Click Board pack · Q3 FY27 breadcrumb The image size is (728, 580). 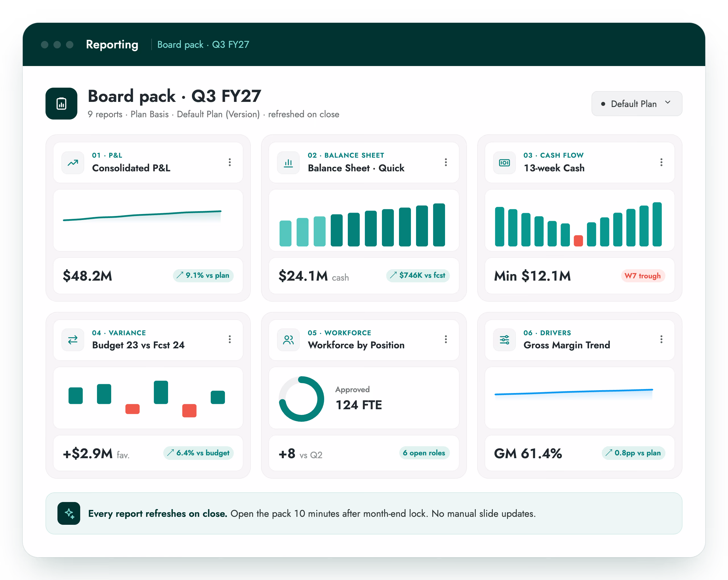pyautogui.click(x=203, y=45)
